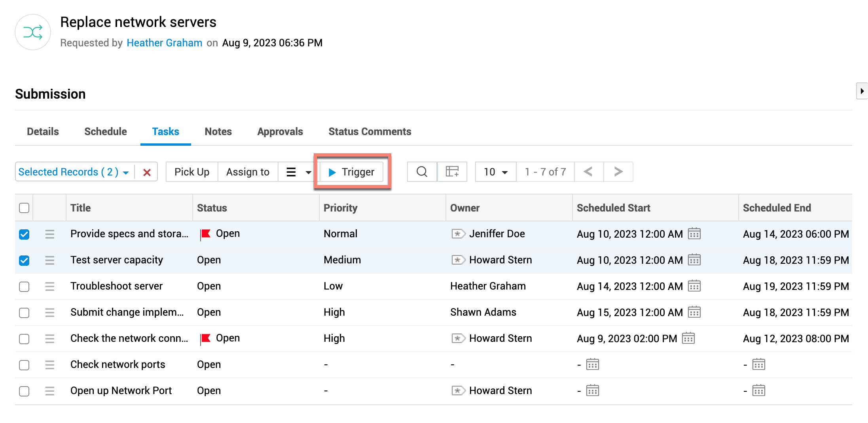
Task: Open calendar for Test server capacity start
Action: [x=694, y=260]
